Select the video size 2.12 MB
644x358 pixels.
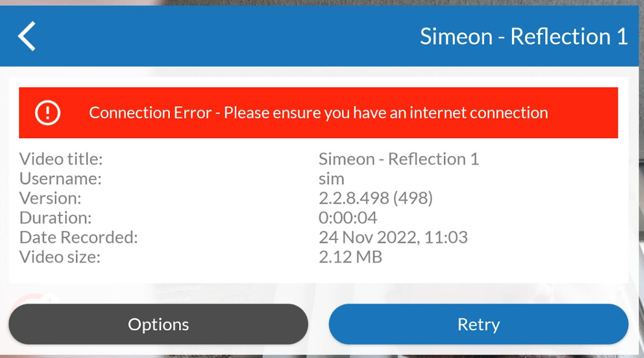351,257
